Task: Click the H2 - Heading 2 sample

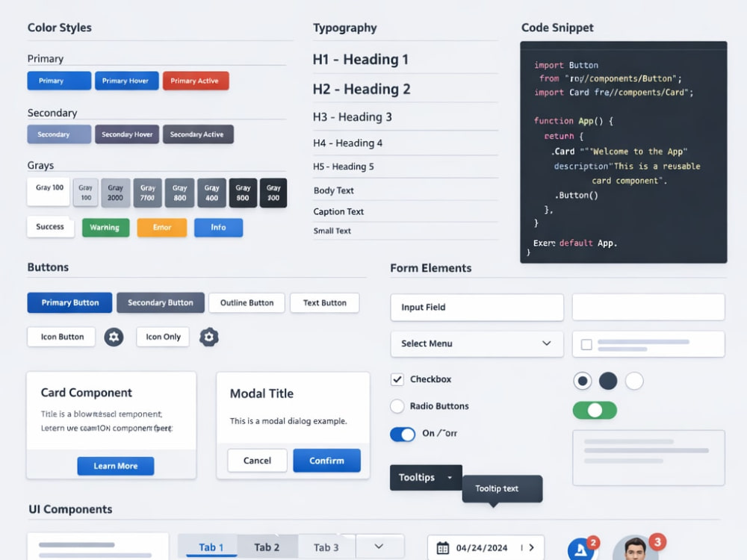Action: coord(362,89)
